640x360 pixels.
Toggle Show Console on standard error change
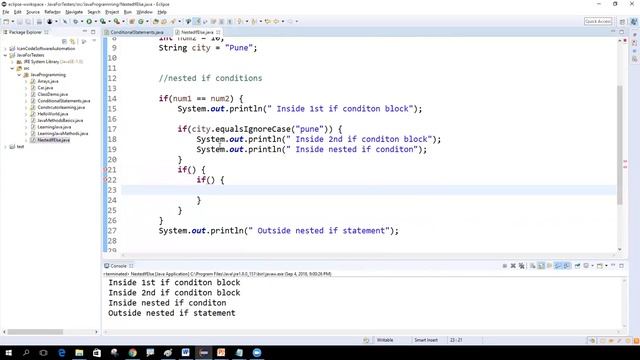click(567, 266)
